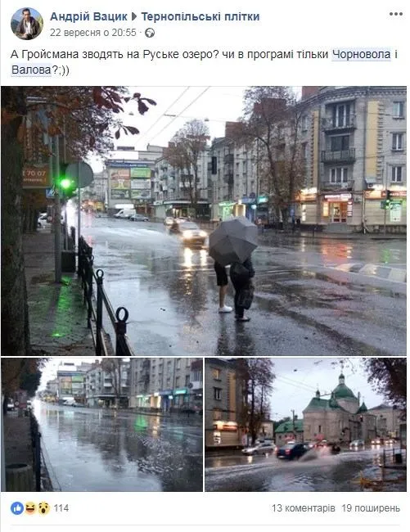Viewport: 410px width, 532px height.
Task: Click the Валова tagged link
Action: coord(31,70)
